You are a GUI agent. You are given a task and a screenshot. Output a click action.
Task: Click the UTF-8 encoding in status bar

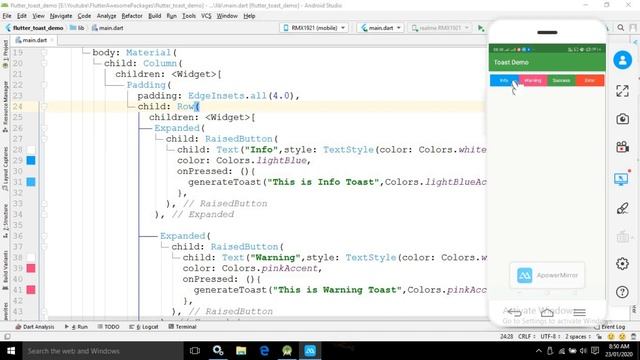point(549,337)
